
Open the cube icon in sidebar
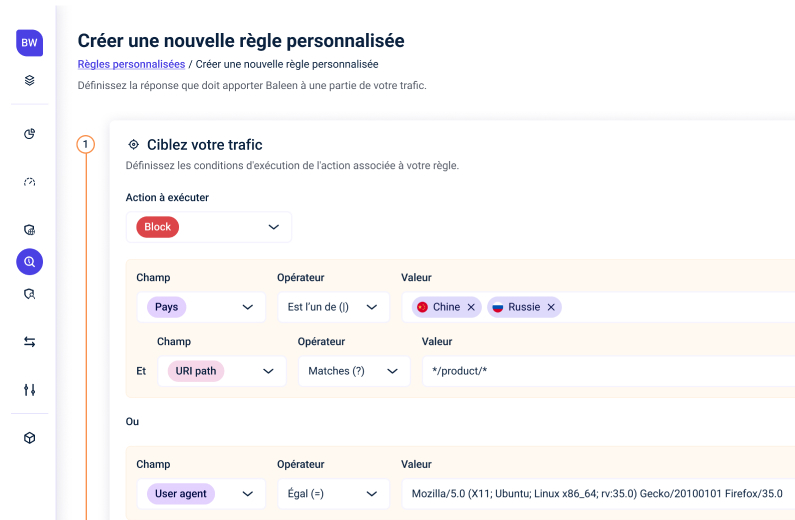pos(29,438)
